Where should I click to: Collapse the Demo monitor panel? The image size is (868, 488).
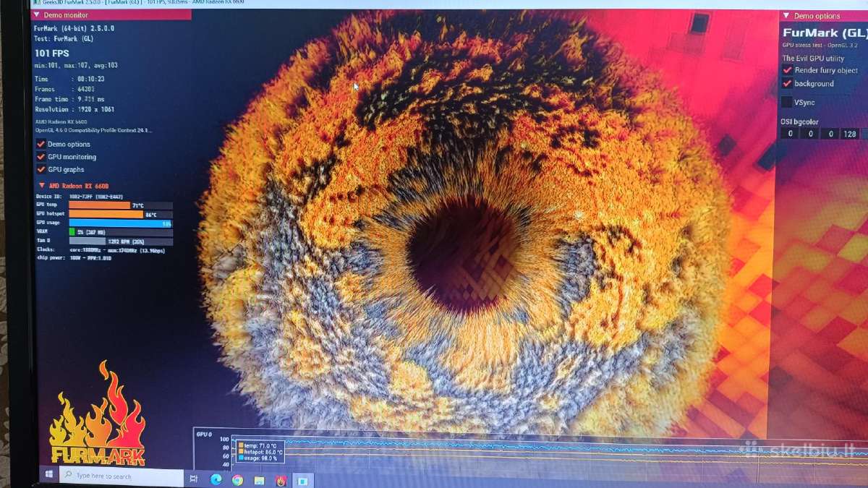[37, 14]
